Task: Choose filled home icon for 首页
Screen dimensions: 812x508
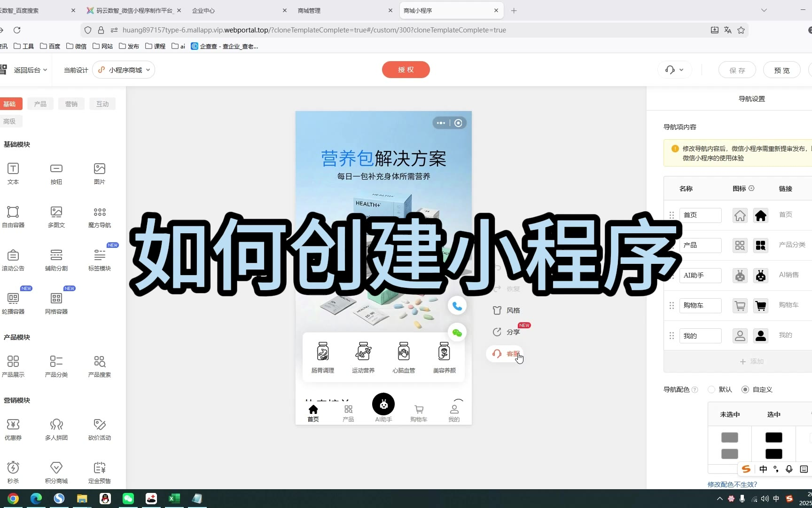Action: (761, 215)
